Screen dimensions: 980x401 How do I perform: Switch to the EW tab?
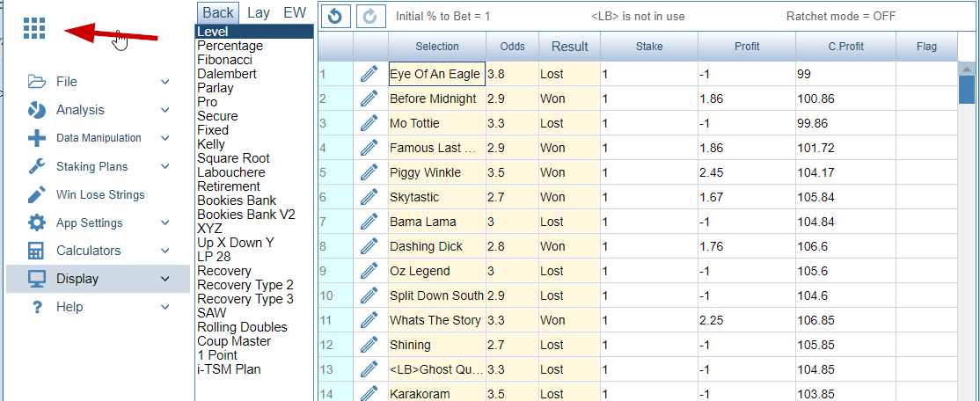coord(294,12)
